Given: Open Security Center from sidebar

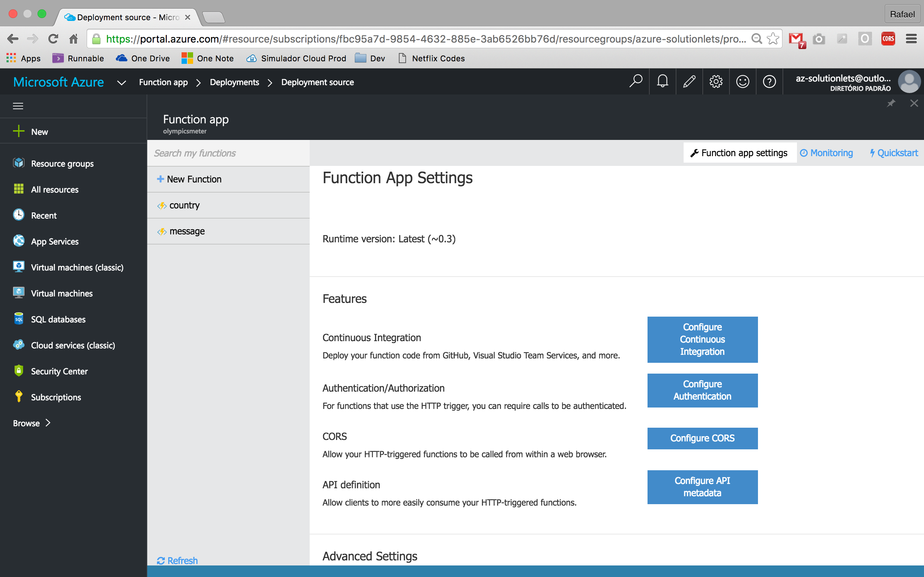Looking at the screenshot, I should click(x=59, y=371).
